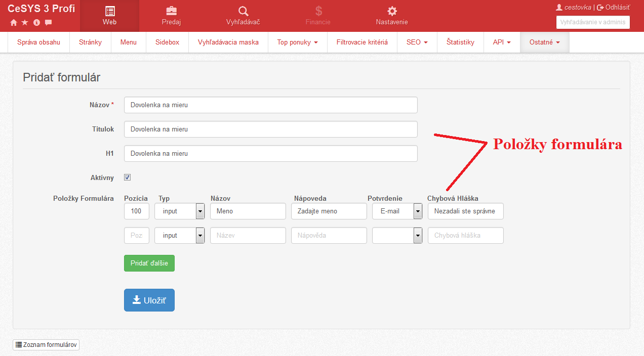Open the Vyhľadávač magnifier section

[243, 16]
